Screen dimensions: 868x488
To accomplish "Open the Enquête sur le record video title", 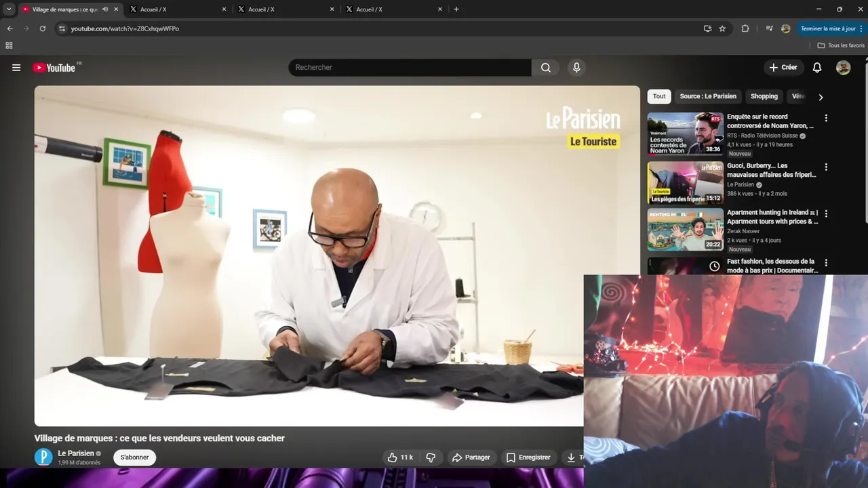I will pyautogui.click(x=770, y=121).
